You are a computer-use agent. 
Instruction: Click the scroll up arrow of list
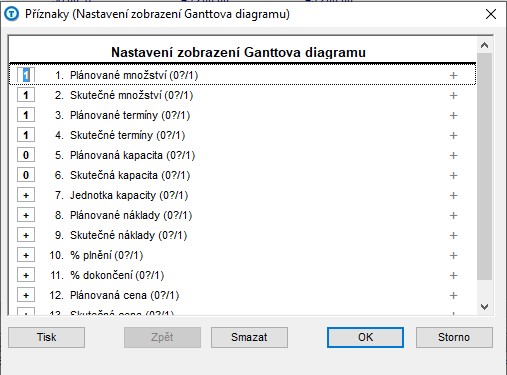pyautogui.click(x=484, y=45)
